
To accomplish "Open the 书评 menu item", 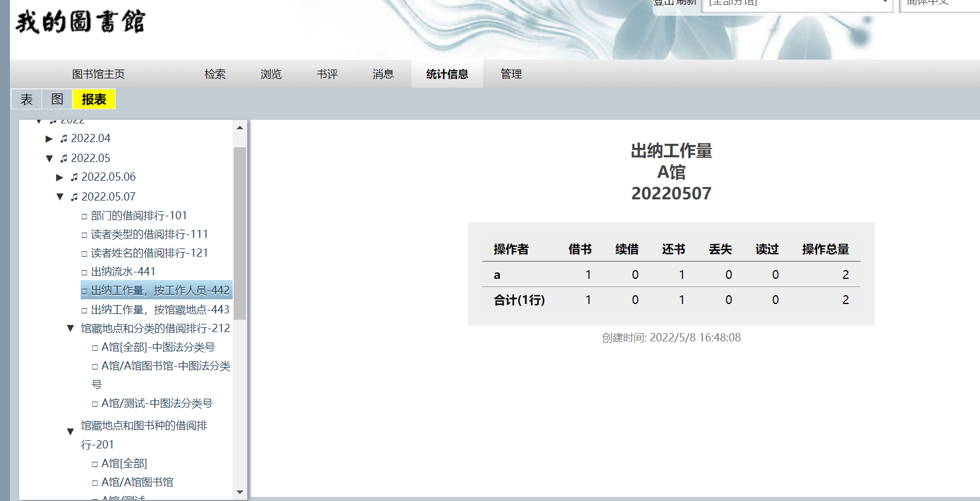I will 327,74.
